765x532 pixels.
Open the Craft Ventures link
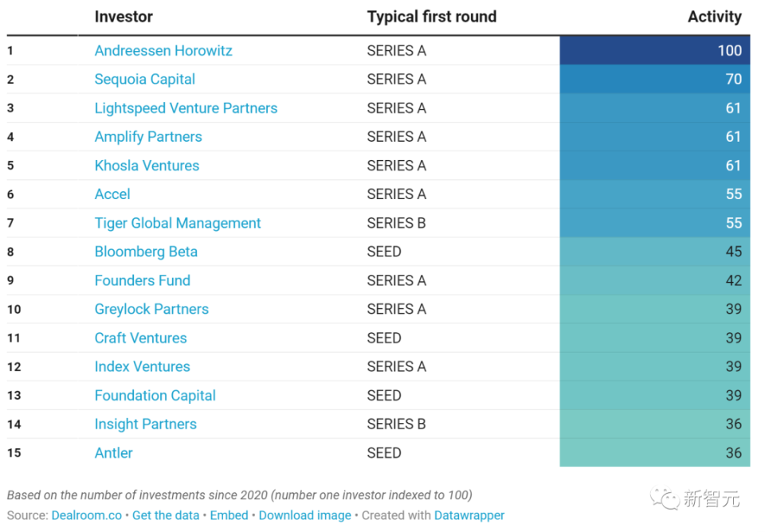click(140, 338)
